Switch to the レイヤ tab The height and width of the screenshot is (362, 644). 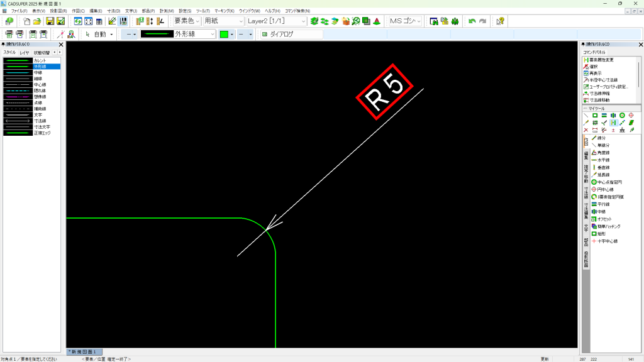coord(25,53)
